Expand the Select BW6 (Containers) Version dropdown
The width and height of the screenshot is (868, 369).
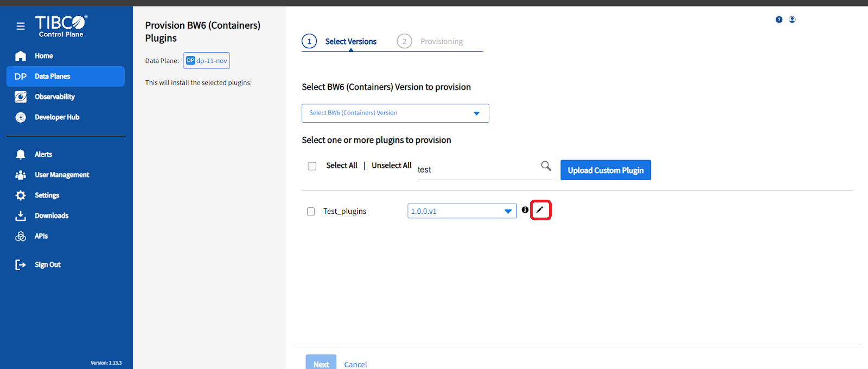[395, 113]
